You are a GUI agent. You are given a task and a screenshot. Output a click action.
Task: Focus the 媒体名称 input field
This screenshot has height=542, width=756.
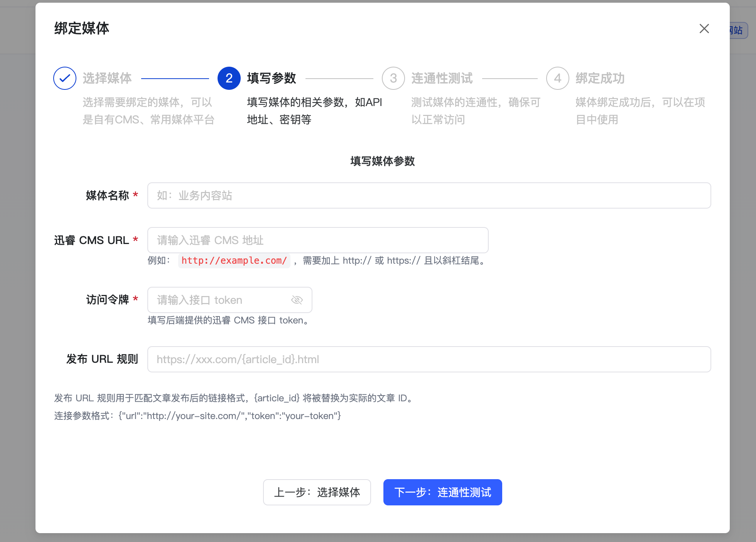tap(429, 195)
